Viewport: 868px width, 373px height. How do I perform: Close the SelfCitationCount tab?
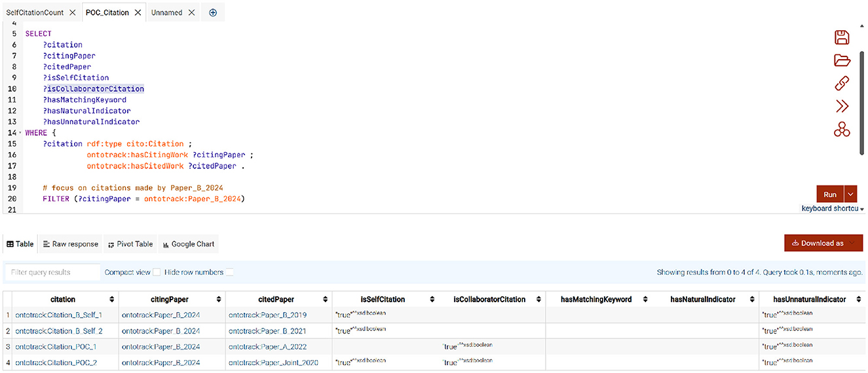pos(72,12)
